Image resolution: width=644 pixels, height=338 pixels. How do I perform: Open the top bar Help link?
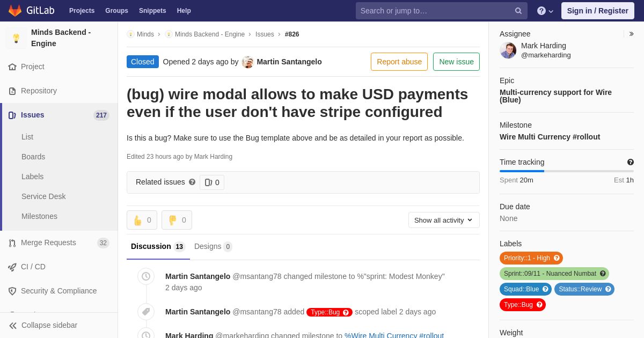pyautogui.click(x=184, y=11)
